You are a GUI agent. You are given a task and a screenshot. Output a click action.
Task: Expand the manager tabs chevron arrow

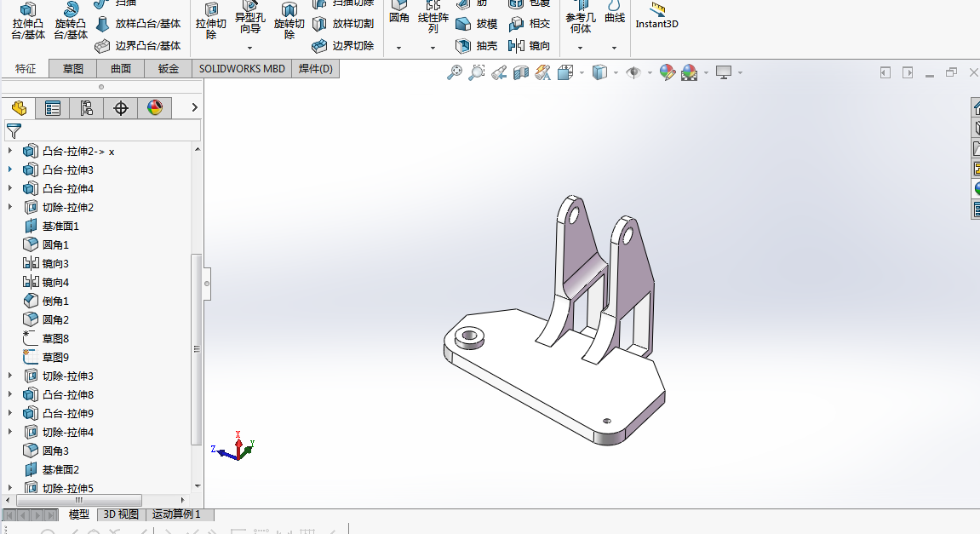pyautogui.click(x=194, y=107)
